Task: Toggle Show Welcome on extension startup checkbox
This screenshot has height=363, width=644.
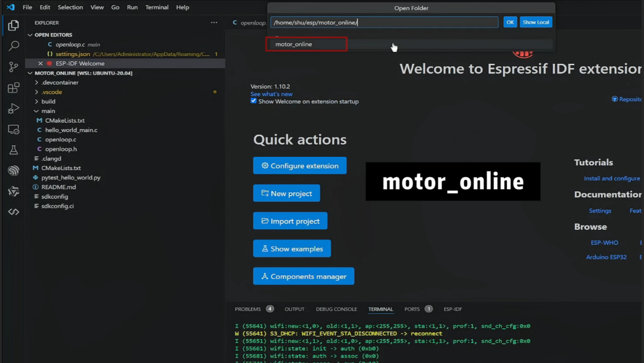Action: click(x=253, y=101)
